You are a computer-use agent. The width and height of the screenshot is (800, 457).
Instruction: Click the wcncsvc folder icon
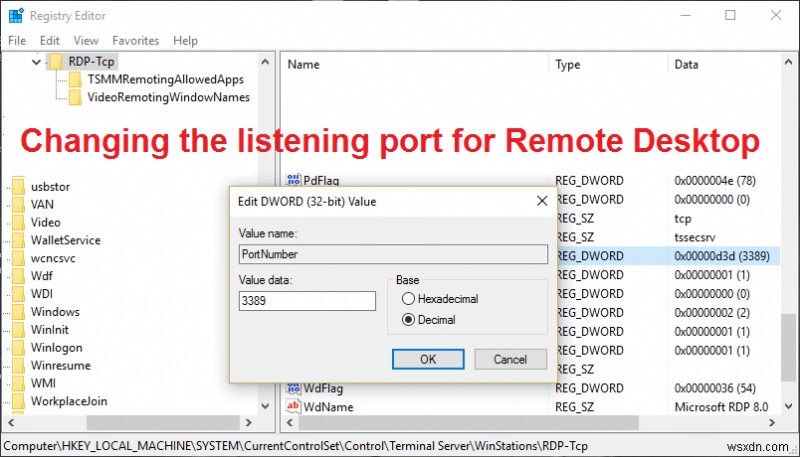point(18,258)
